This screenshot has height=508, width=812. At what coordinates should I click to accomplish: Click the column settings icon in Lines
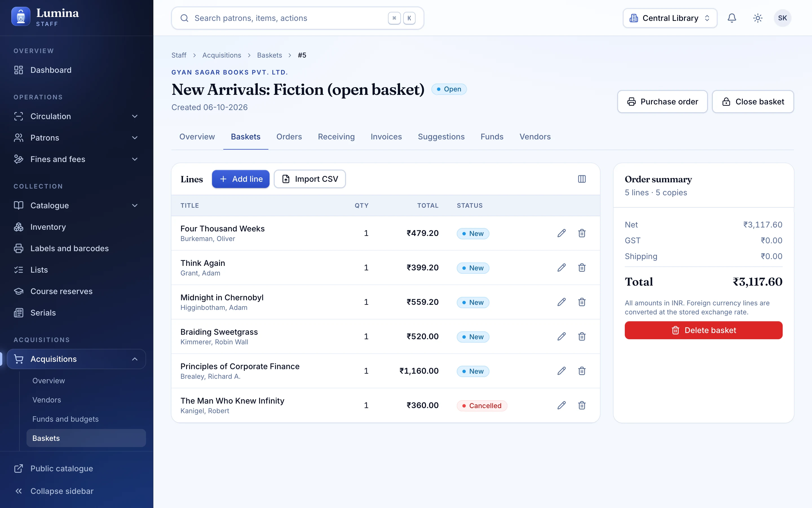click(x=582, y=179)
